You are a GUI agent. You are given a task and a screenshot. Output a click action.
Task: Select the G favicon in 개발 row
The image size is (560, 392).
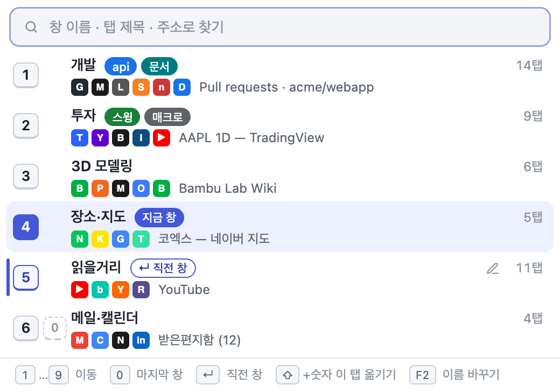[x=80, y=87]
